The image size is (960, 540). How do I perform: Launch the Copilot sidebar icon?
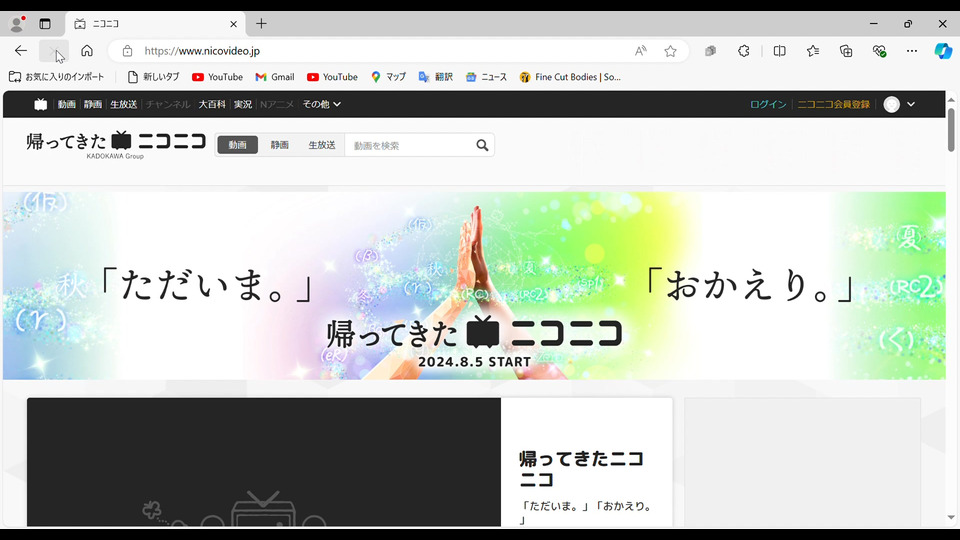pyautogui.click(x=943, y=51)
